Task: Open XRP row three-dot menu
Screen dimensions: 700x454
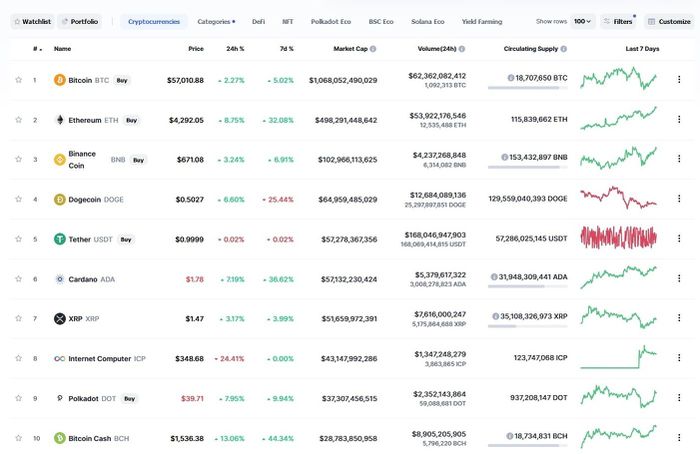Action: pyautogui.click(x=679, y=317)
